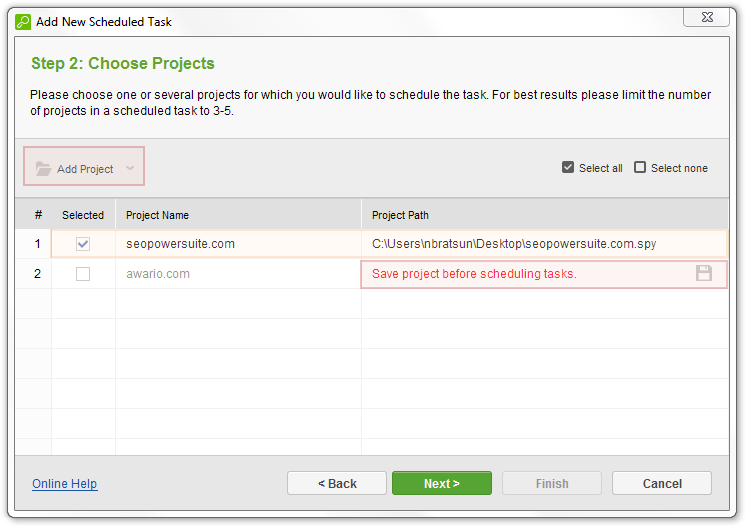The height and width of the screenshot is (527, 747).
Task: Go back with the Back button
Action: pos(337,484)
